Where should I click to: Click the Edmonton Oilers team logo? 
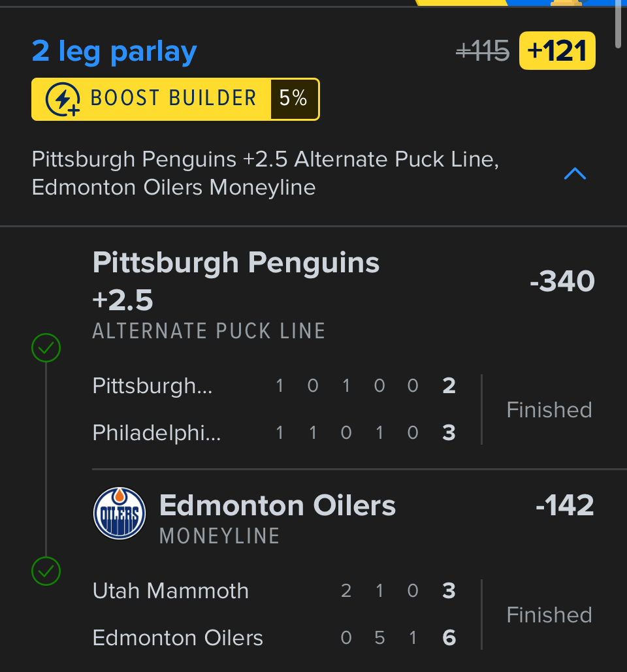point(120,513)
